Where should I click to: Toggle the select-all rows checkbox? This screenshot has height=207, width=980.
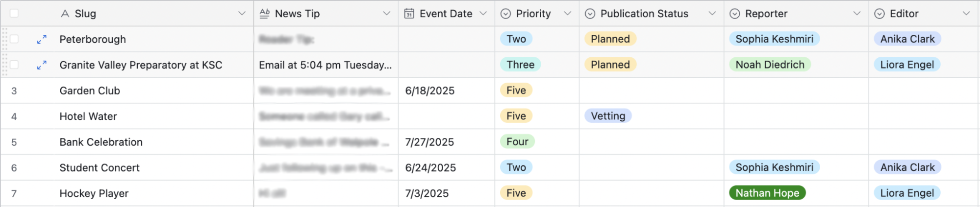point(14,13)
